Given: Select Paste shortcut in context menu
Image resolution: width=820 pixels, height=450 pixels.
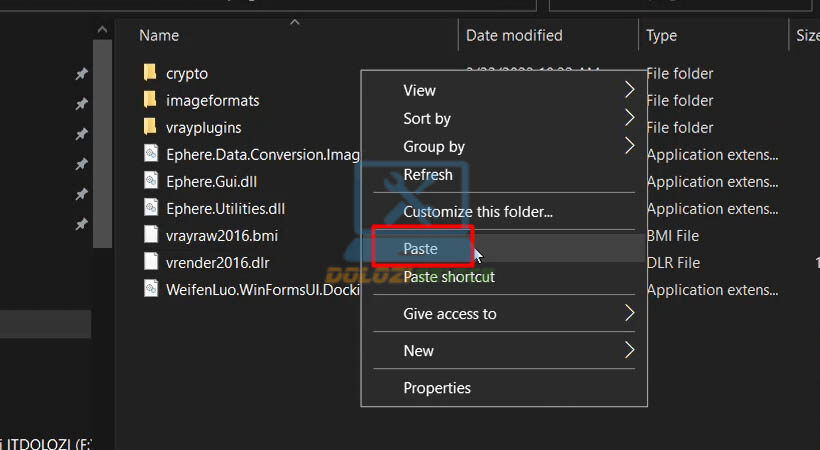Looking at the screenshot, I should point(448,276).
